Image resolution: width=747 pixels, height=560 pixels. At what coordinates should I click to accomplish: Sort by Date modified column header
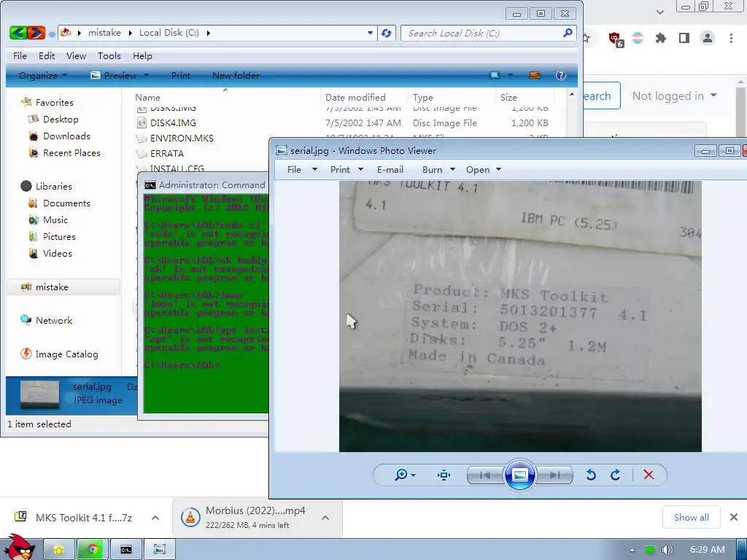tap(355, 97)
